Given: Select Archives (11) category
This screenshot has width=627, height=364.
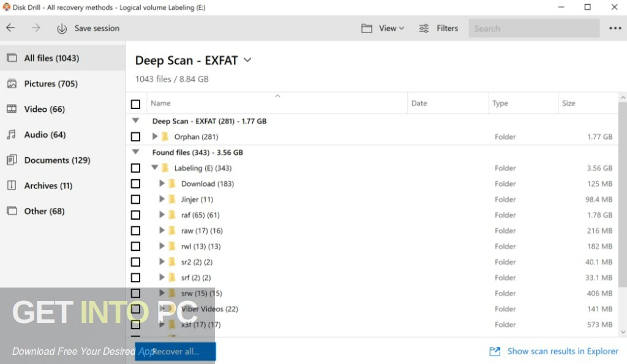Looking at the screenshot, I should click(62, 186).
